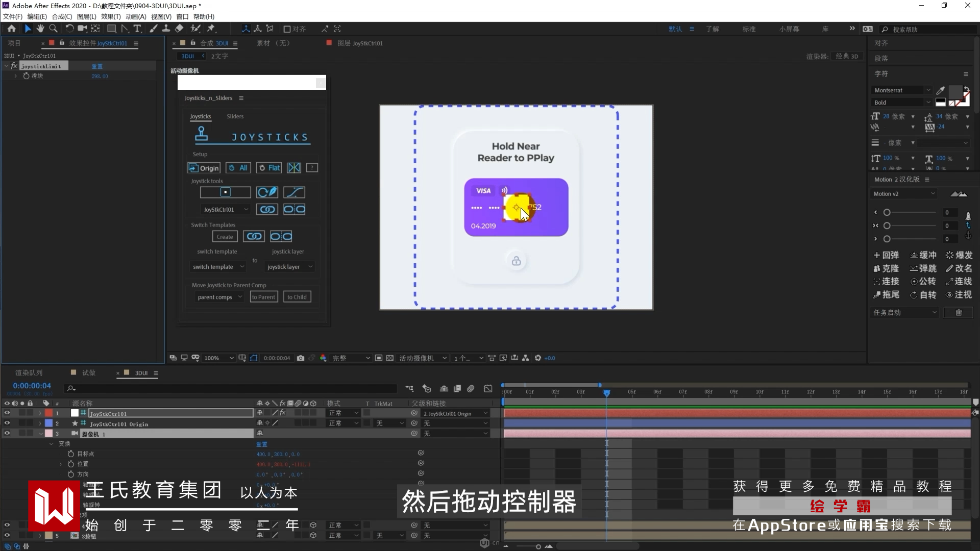980x551 pixels.
Task: Hide the JoyStkCtrl01 layer eye toggle
Action: (x=7, y=413)
